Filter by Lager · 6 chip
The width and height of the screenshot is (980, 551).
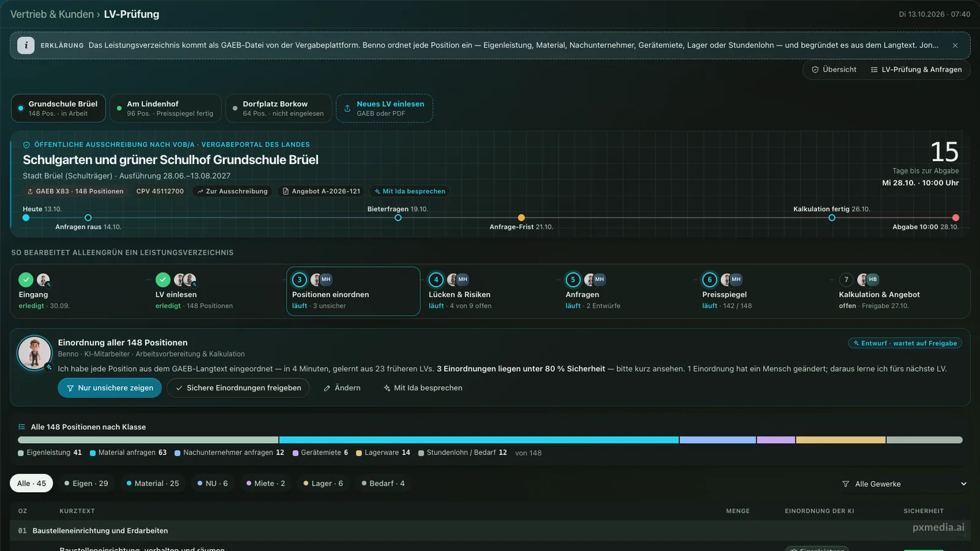click(323, 484)
